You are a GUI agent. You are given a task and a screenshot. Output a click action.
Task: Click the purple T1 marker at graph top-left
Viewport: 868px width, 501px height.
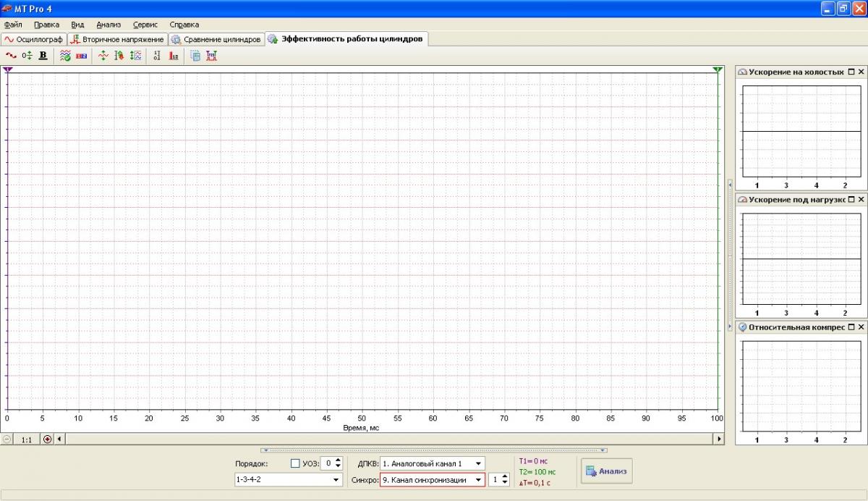coord(7,70)
